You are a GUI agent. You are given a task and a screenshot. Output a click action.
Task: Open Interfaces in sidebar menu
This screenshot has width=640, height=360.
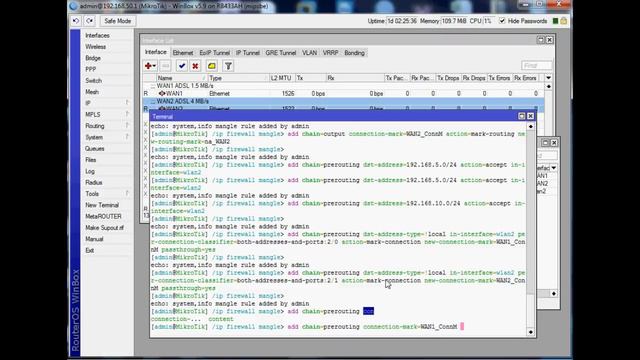click(107, 36)
